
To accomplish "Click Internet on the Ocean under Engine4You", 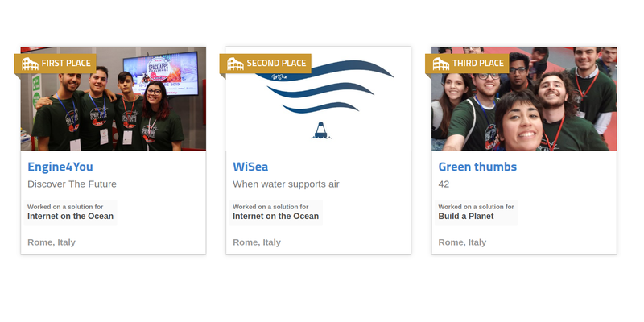I will (70, 216).
